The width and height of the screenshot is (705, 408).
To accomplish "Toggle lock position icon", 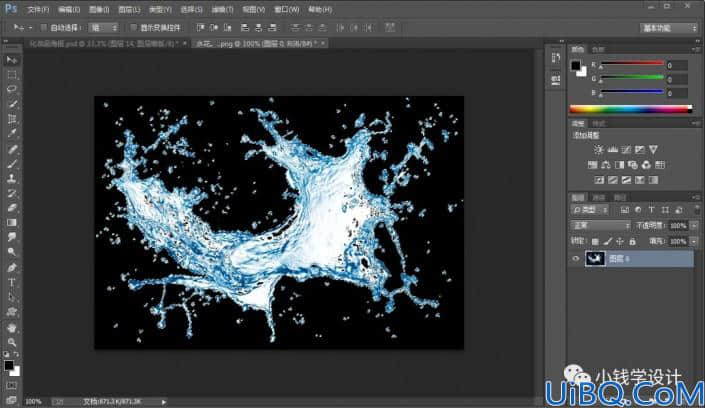I will [x=620, y=242].
